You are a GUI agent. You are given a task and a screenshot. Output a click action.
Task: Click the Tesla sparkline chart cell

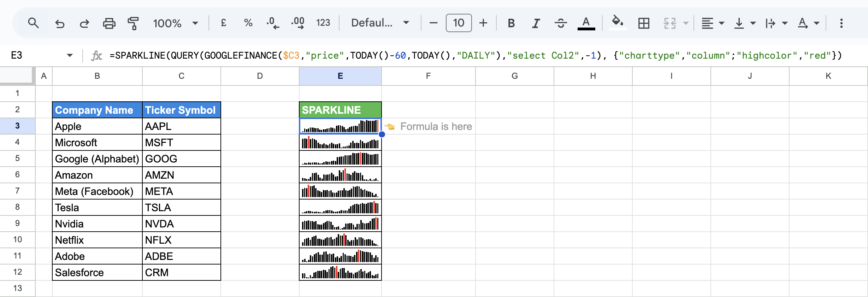[340, 207]
